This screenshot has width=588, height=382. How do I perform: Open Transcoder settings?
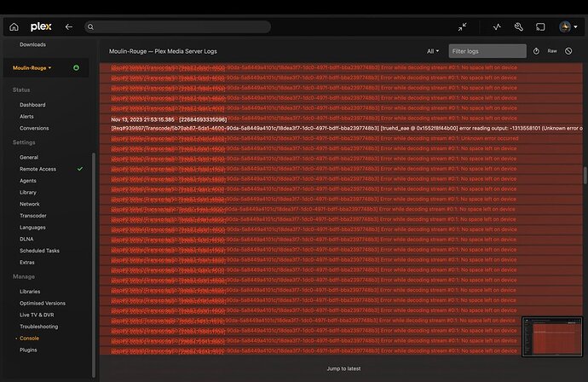point(33,216)
